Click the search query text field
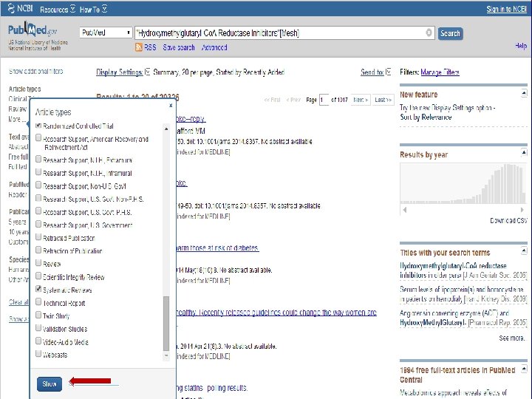This screenshot has width=532, height=399. point(280,33)
